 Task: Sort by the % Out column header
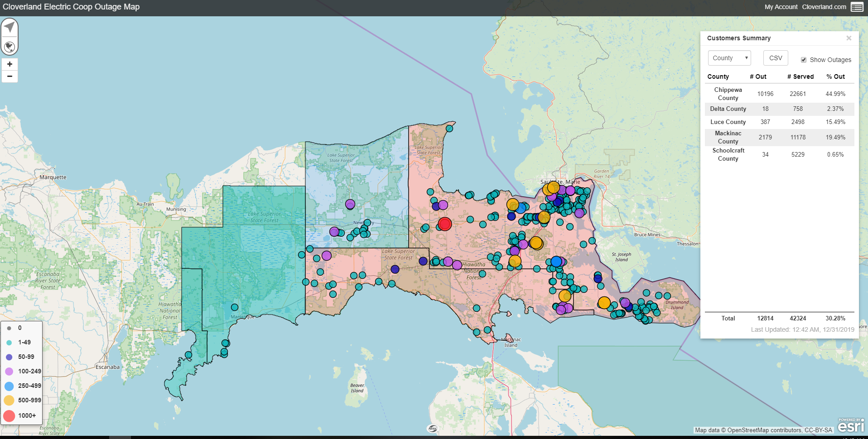point(835,76)
